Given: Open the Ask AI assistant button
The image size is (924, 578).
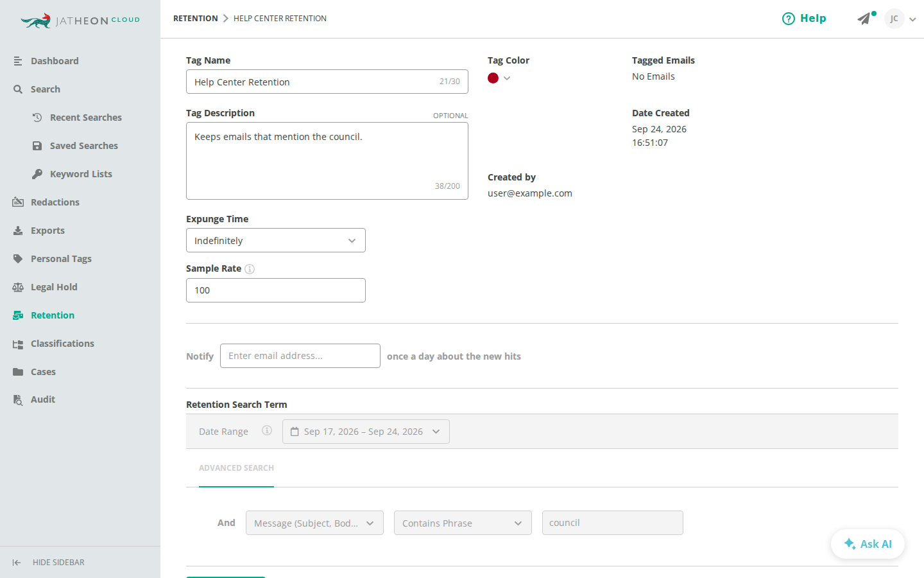Looking at the screenshot, I should [x=868, y=544].
